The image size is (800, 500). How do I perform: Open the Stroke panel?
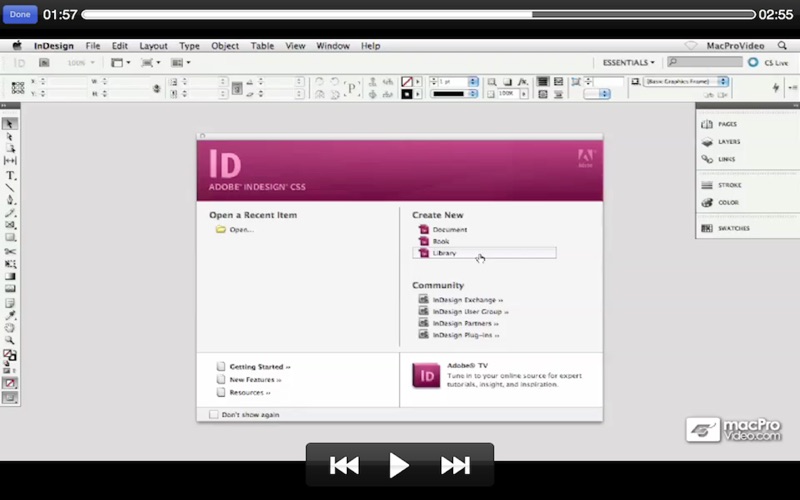pyautogui.click(x=721, y=185)
